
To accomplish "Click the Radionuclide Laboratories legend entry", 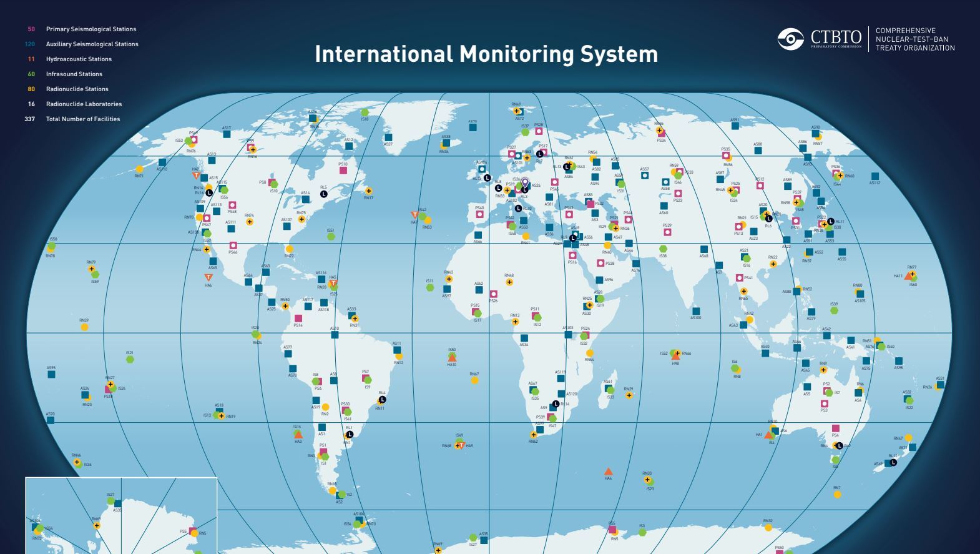I will point(84,104).
